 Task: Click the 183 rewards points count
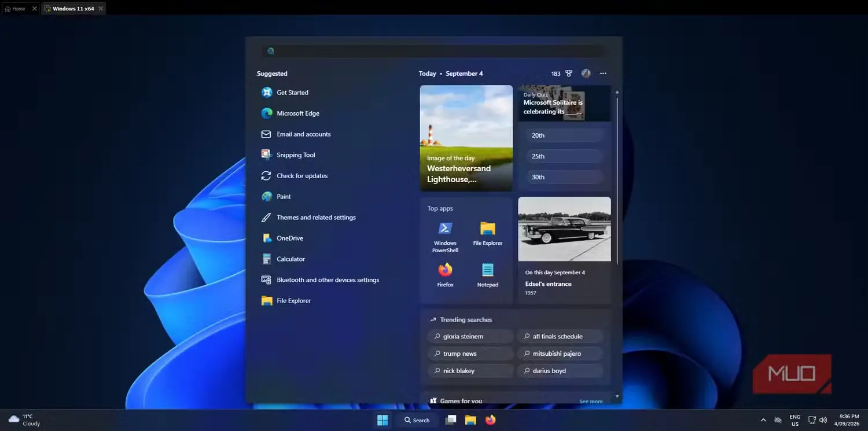pyautogui.click(x=556, y=73)
